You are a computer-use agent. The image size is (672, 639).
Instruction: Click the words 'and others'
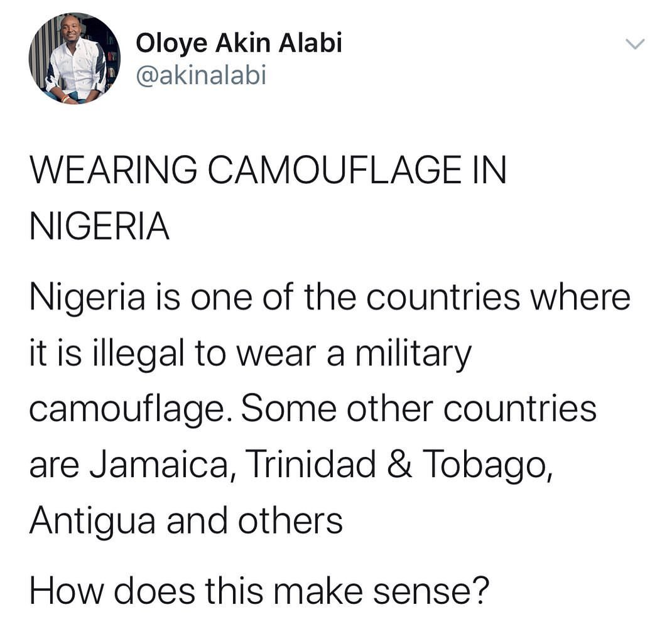coord(254,520)
